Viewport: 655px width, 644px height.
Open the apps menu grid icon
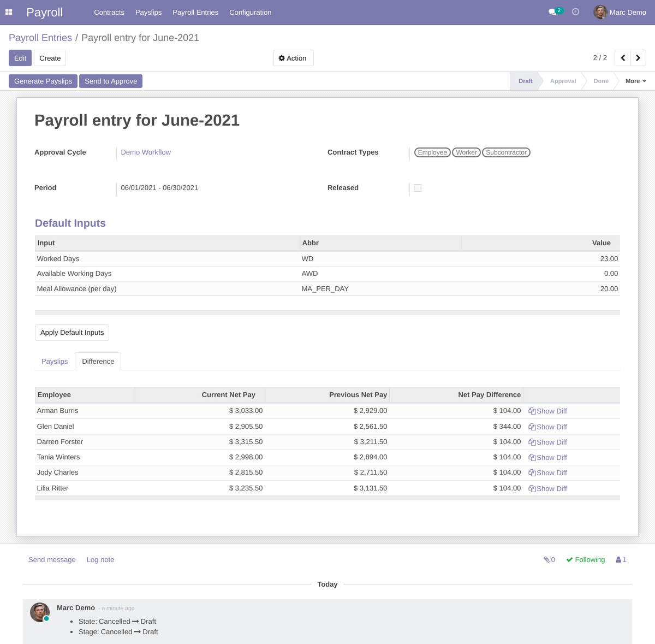[9, 12]
